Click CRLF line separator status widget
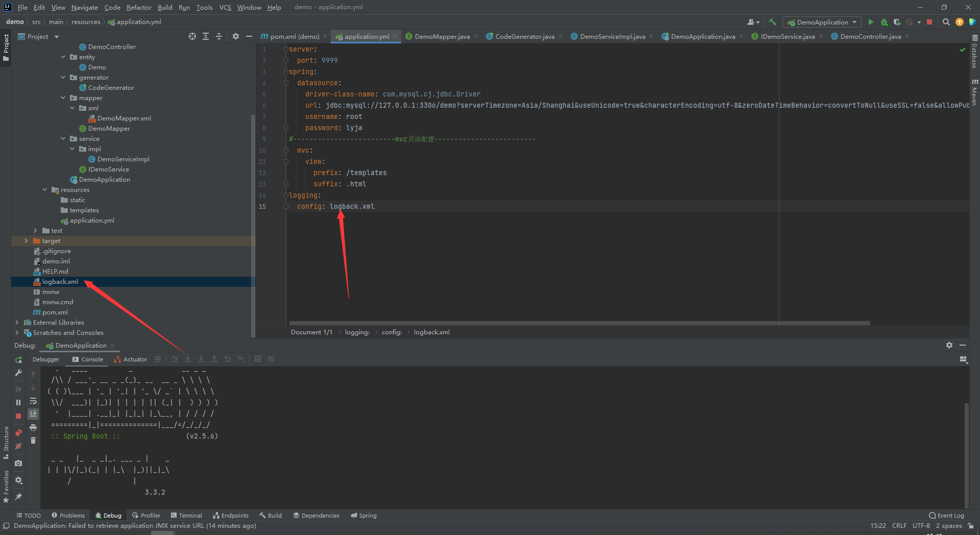 point(899,526)
